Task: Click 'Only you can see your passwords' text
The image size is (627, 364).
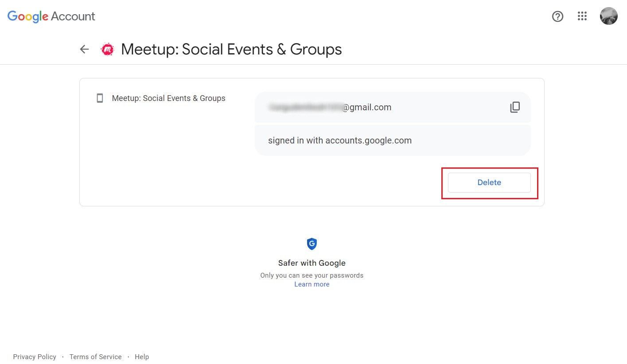Action: tap(312, 275)
